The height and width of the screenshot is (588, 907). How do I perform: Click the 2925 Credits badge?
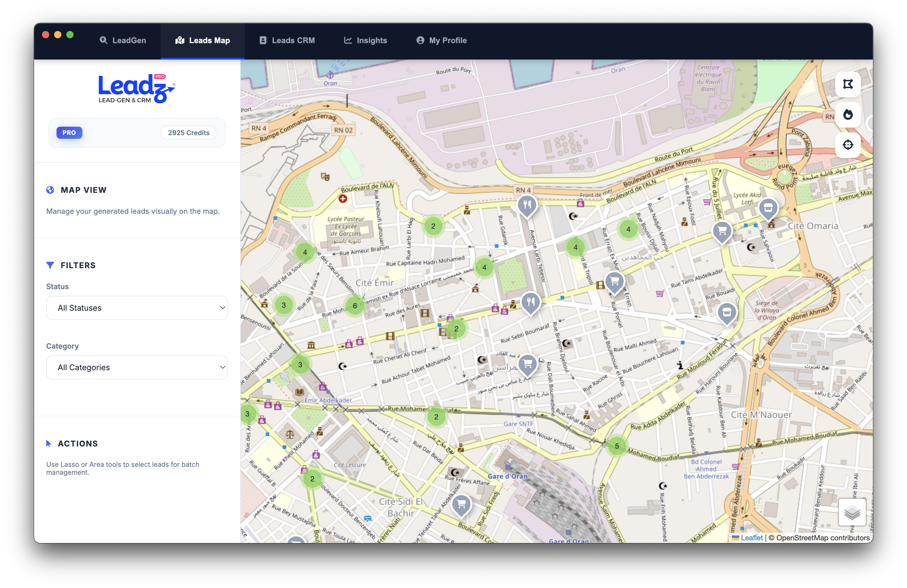(x=189, y=132)
